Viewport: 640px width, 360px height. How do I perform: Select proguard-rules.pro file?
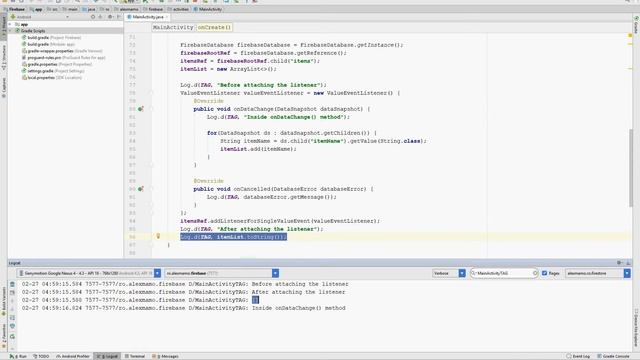64,58
